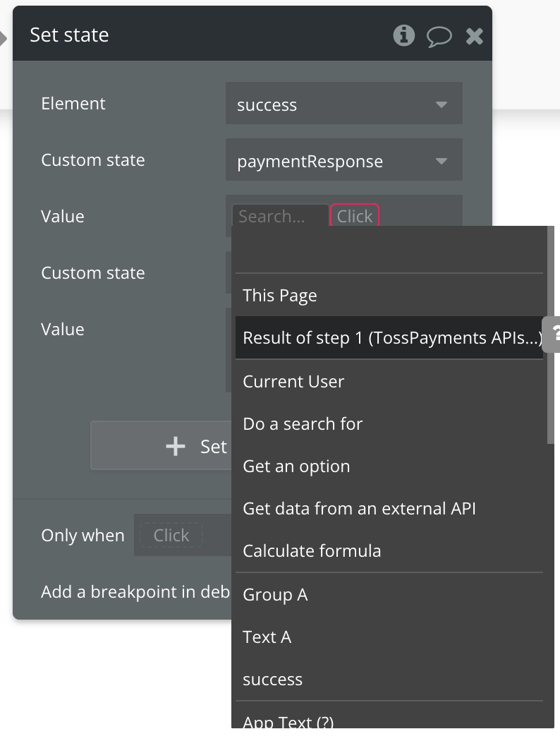This screenshot has width=560, height=741.
Task: Expand the Element dropdown showing success
Action: coord(343,105)
